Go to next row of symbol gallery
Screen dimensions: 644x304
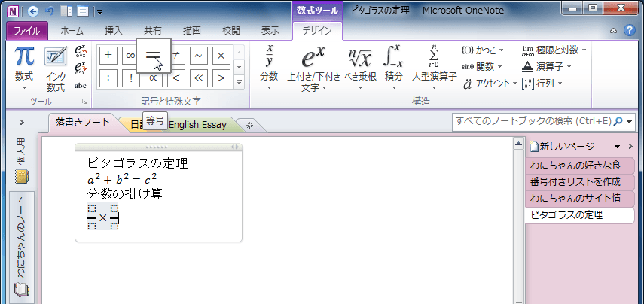(240, 67)
